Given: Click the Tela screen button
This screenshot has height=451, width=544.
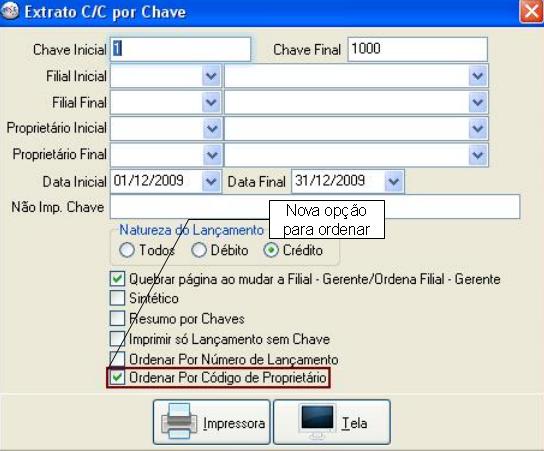Looking at the screenshot, I should pos(332,422).
